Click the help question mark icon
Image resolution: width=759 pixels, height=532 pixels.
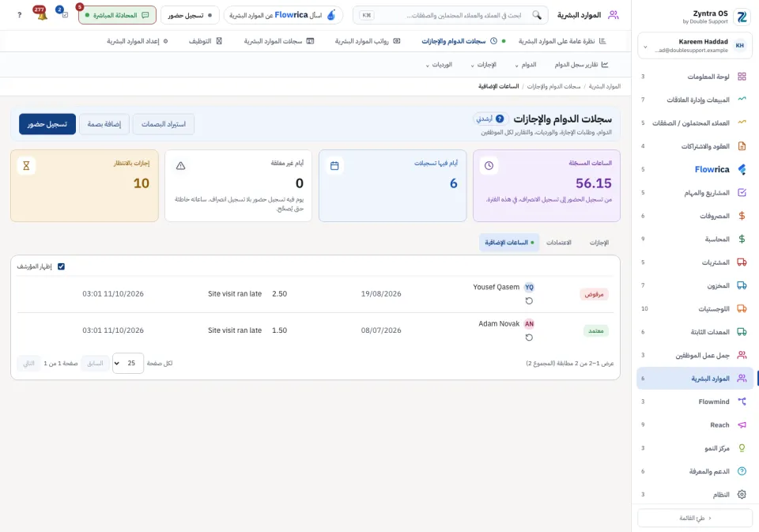coord(19,15)
